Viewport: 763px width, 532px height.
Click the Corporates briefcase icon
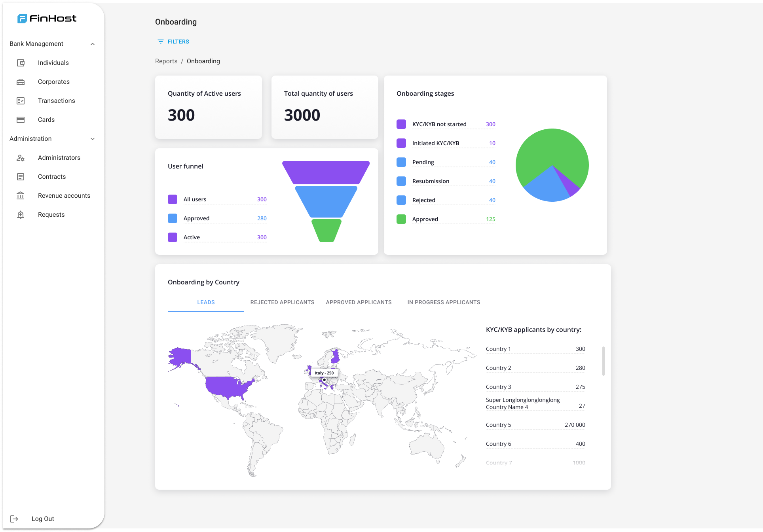[x=21, y=82]
